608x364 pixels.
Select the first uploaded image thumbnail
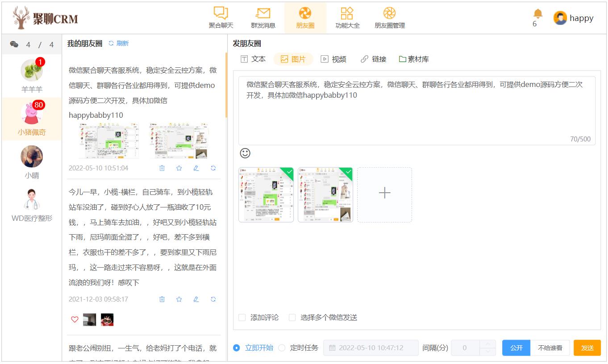coord(266,194)
